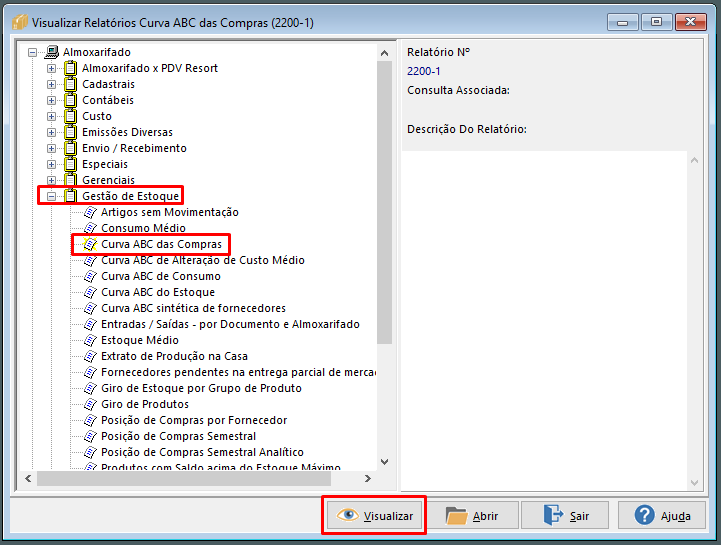Select Curva ABC de Alteração de Custo Médio
721x545 pixels.
click(203, 260)
